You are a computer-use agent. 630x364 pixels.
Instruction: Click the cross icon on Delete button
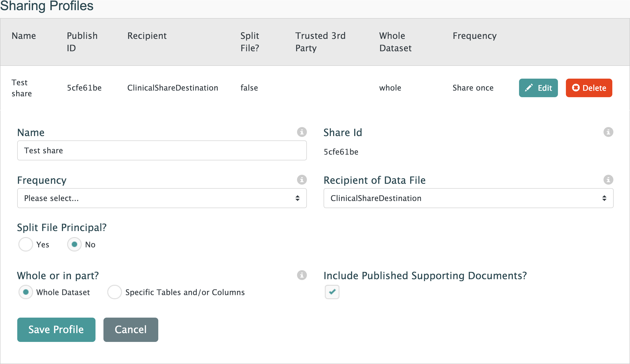tap(576, 88)
